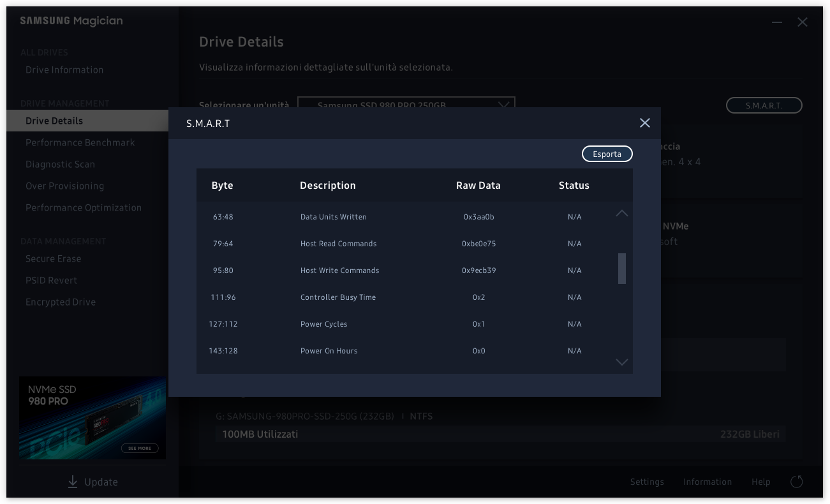Click the Raw Data column header
This screenshot has height=504, width=830.
pos(478,186)
